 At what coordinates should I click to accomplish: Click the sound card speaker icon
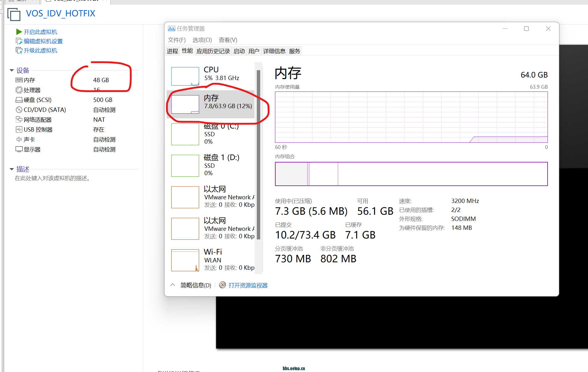(x=19, y=139)
